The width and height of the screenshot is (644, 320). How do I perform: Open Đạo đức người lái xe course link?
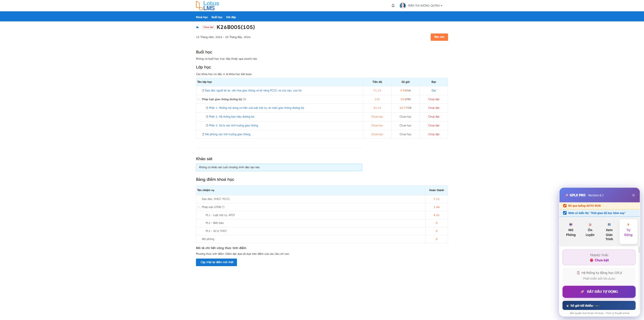click(253, 91)
